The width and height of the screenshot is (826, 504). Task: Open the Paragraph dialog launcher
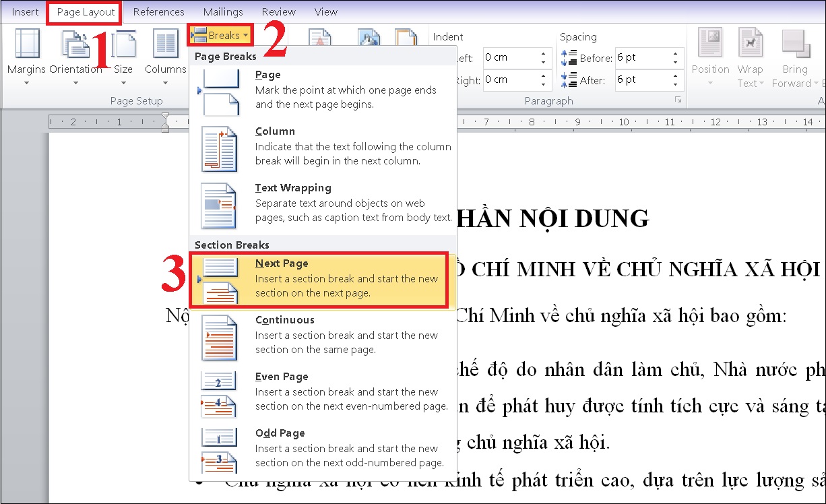[x=679, y=100]
